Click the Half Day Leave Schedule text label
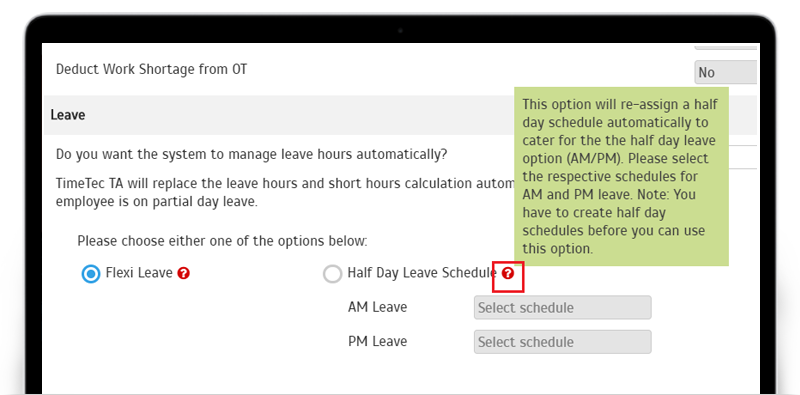 tap(422, 273)
